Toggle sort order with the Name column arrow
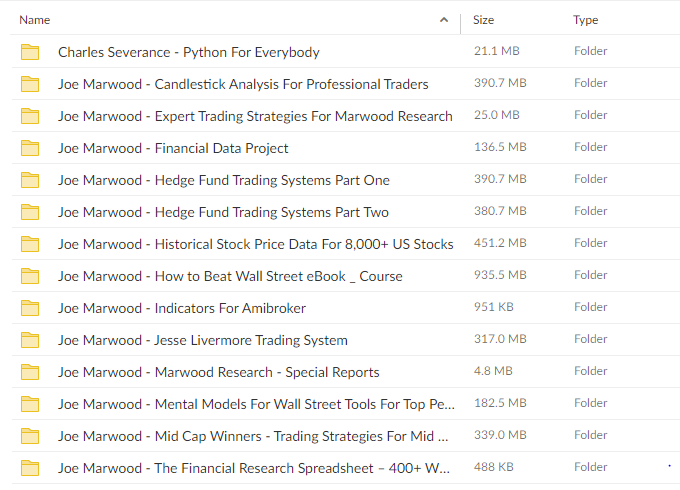Viewport: 680px width, 490px height. 444,20
